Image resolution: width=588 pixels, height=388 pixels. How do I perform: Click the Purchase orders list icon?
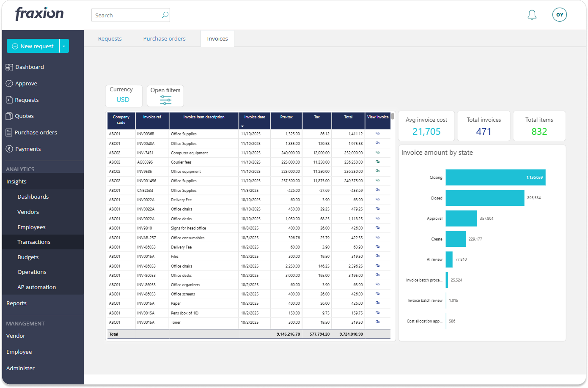(x=9, y=132)
